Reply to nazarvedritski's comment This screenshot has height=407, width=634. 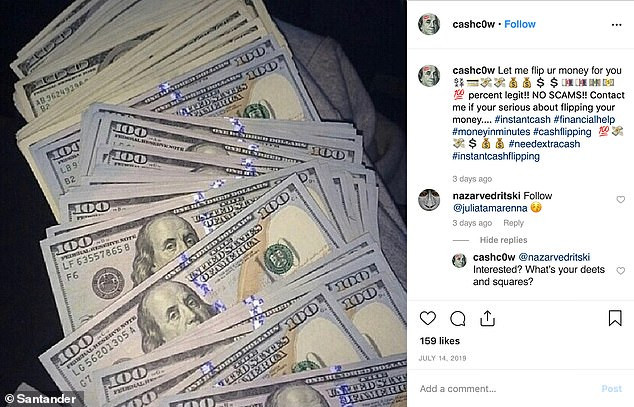[513, 223]
